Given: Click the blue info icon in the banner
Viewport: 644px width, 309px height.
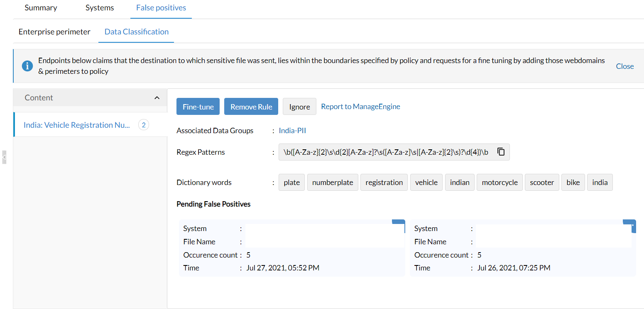Looking at the screenshot, I should pos(27,66).
